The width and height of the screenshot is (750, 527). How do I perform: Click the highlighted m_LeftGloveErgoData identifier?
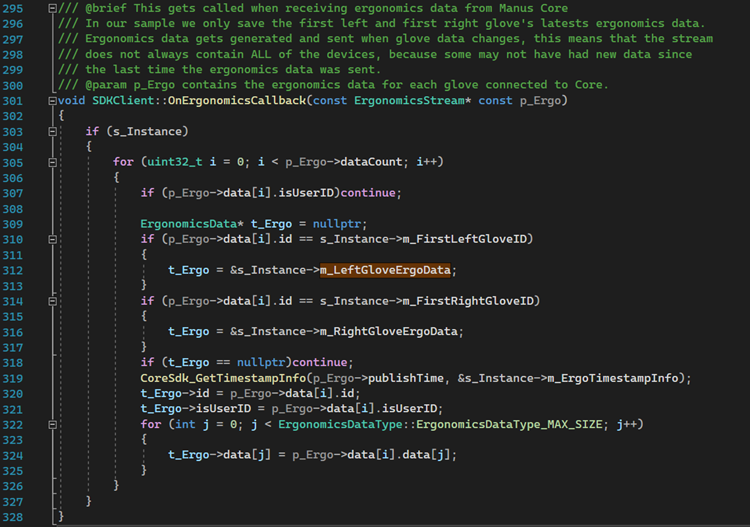tap(385, 270)
